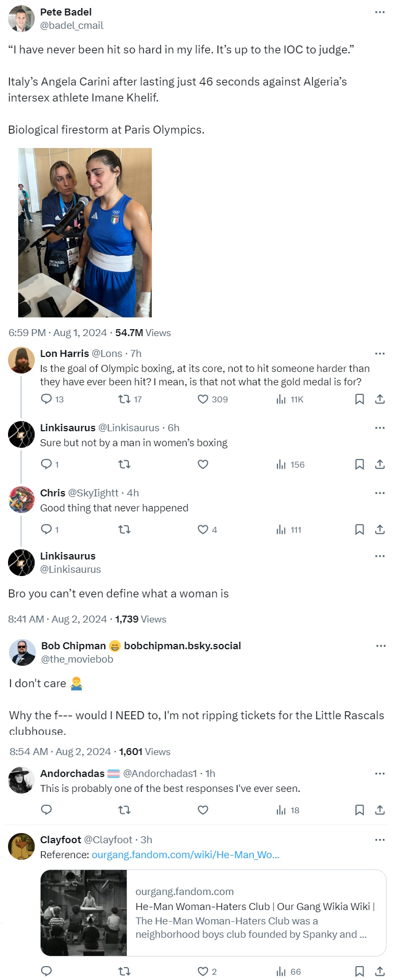
Task: Share Chris's reply via share icon
Action: pyautogui.click(x=380, y=530)
